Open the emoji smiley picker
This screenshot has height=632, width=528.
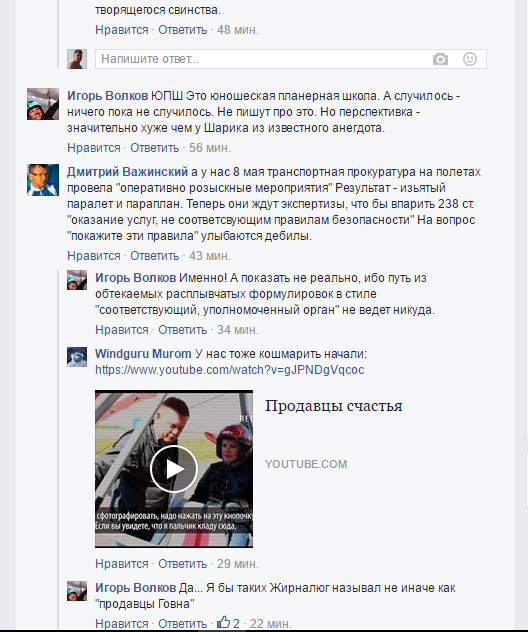coord(470,59)
